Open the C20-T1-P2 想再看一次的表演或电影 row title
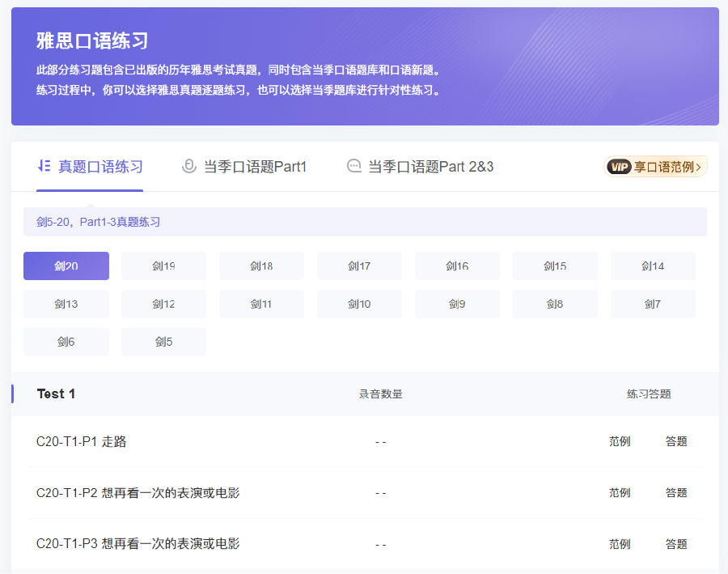728x574 pixels. tap(138, 493)
